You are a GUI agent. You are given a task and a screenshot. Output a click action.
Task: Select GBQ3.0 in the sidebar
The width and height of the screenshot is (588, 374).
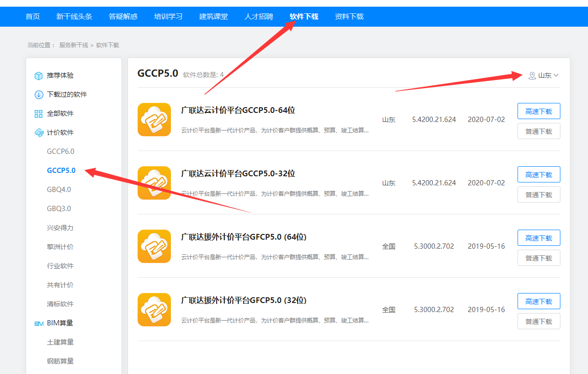click(x=59, y=209)
